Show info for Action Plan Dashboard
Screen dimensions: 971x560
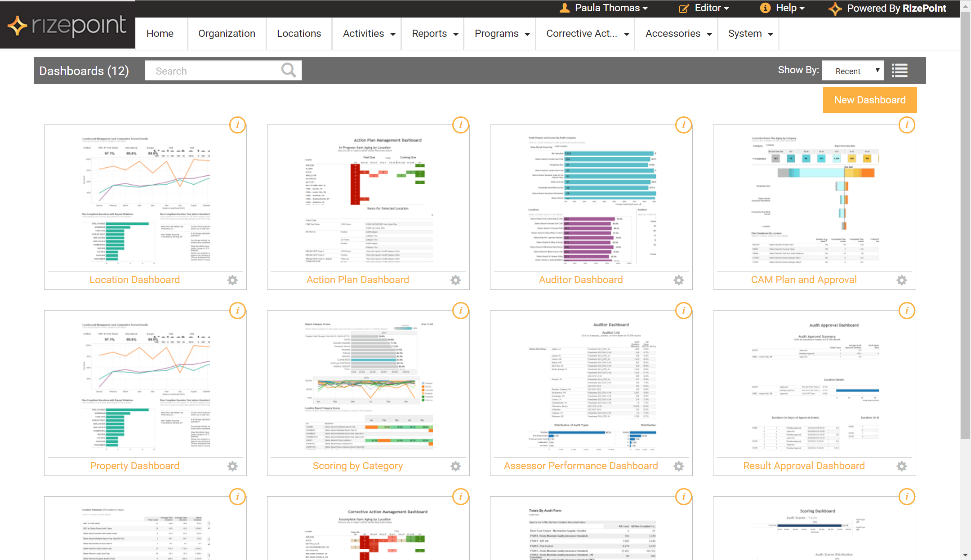click(x=460, y=125)
